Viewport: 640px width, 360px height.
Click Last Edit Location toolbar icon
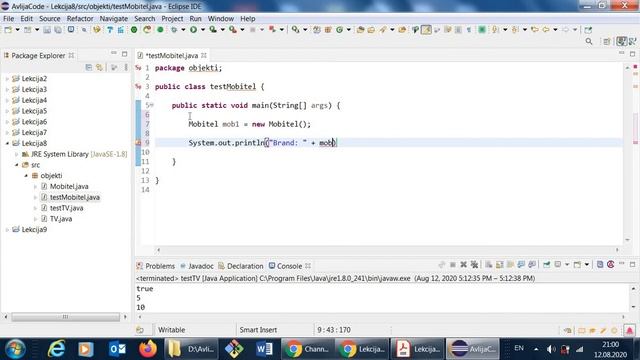(x=535, y=29)
